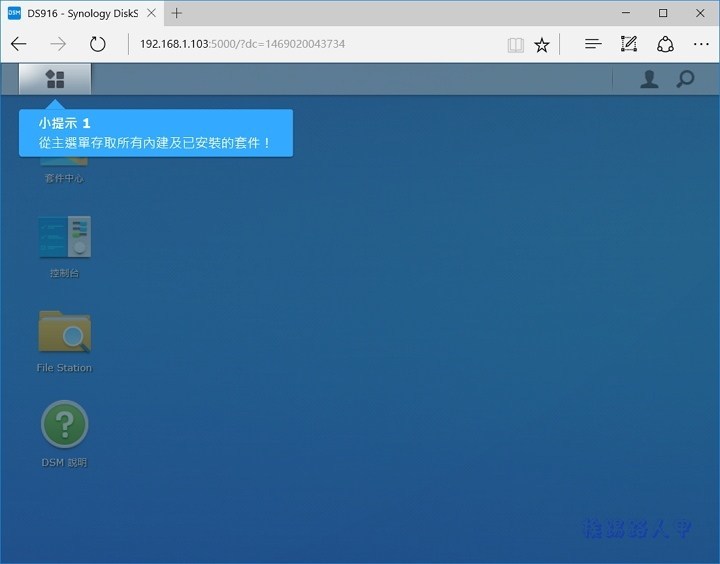The height and width of the screenshot is (564, 720).
Task: Go back with the browser back arrow
Action: coord(19,44)
